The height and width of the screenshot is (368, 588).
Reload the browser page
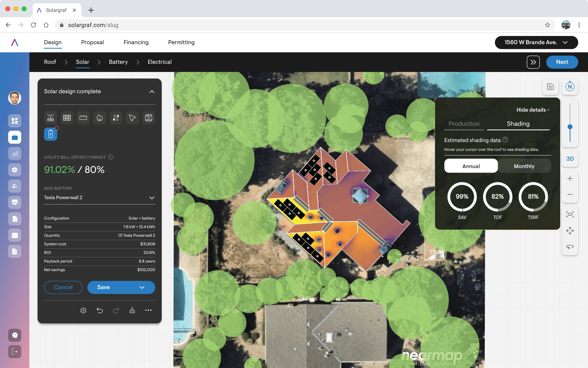tap(33, 25)
